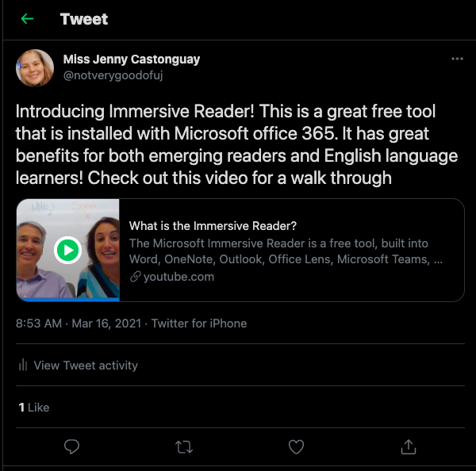
Task: Like the tweet with the heart icon
Action: 296,446
